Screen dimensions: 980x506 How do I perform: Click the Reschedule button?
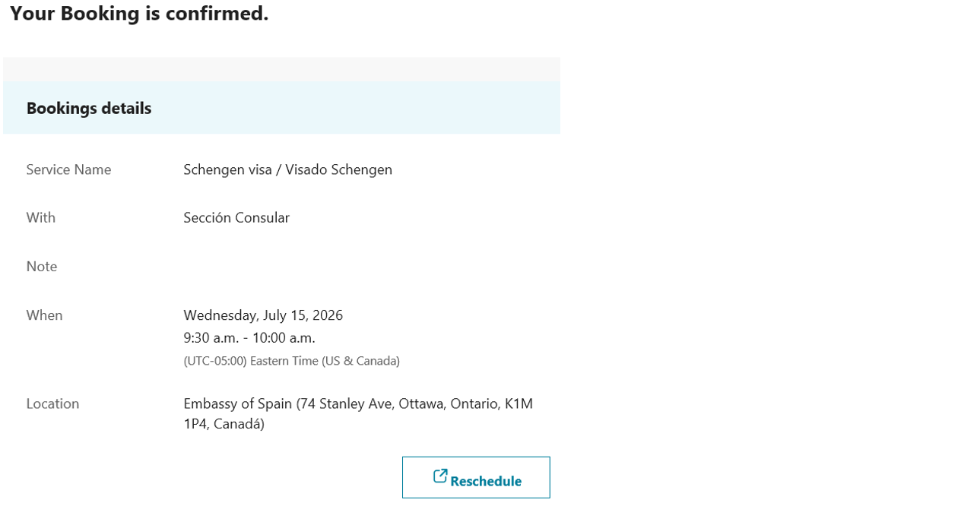[476, 478]
